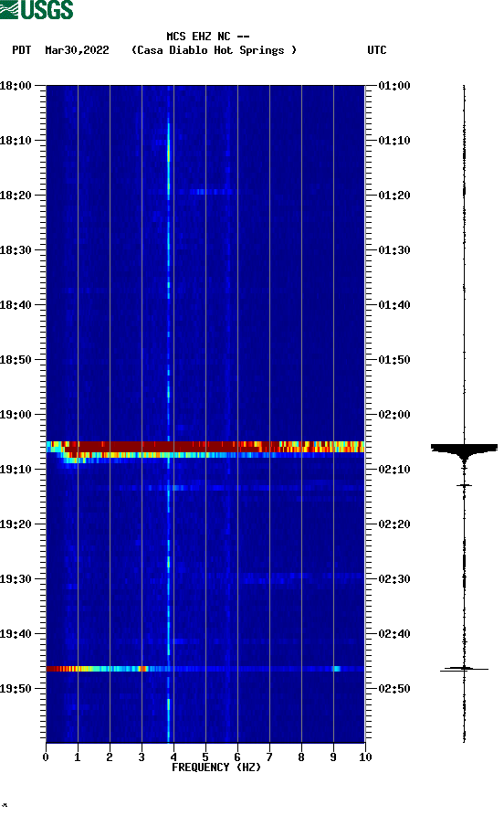Click the 01:50 UTC time label

coord(394,360)
